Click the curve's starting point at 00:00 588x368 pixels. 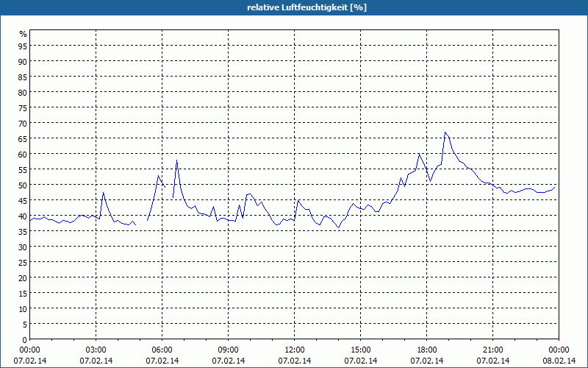point(30,219)
